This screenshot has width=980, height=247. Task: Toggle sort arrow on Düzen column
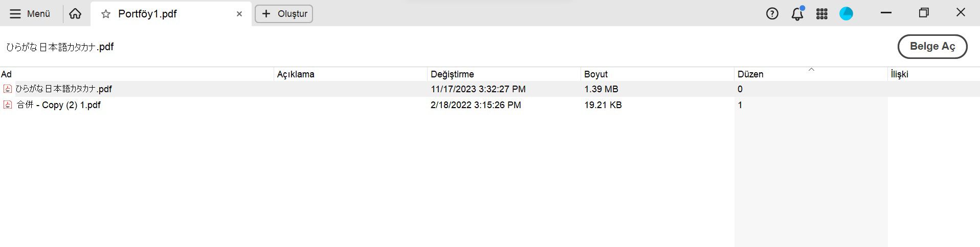coord(811,70)
